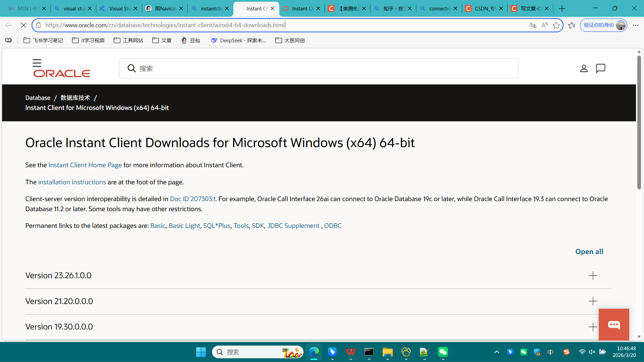Switch to the 知乎 tab
This screenshot has width=644, height=362.
click(393, 8)
